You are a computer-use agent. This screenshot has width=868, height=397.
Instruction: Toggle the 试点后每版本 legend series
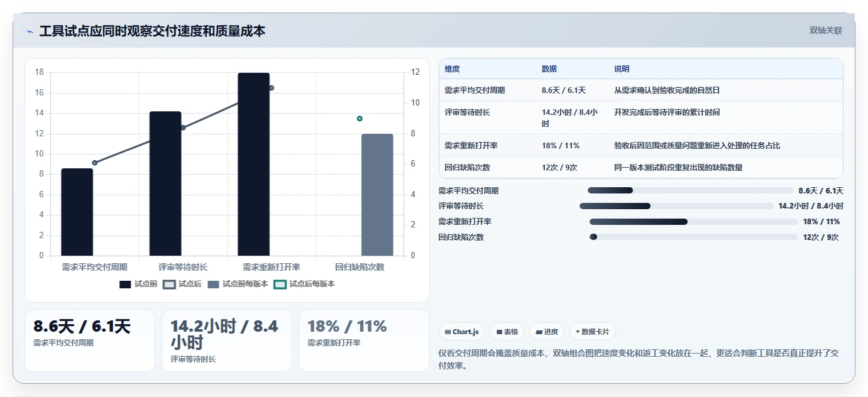click(304, 284)
